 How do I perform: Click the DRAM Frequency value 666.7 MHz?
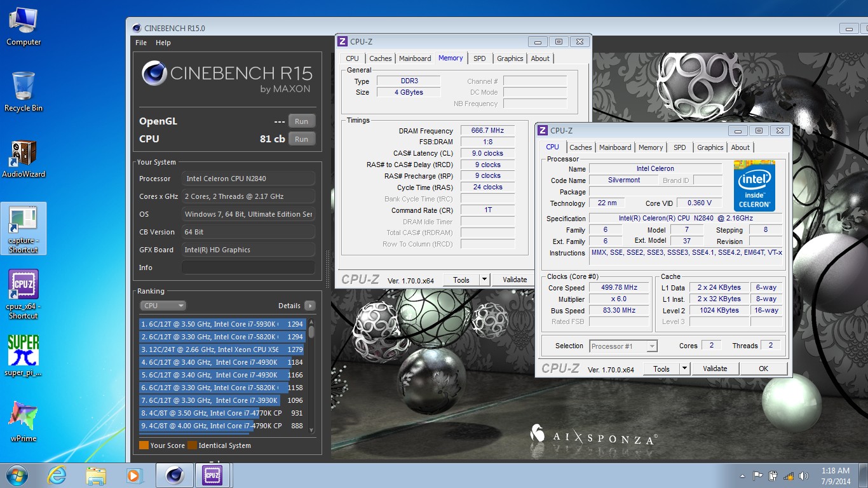[x=487, y=131]
